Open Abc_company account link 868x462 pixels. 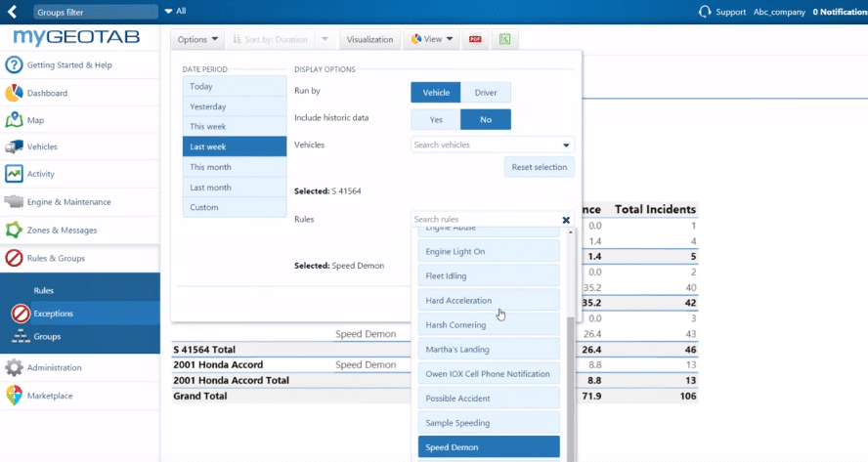779,12
